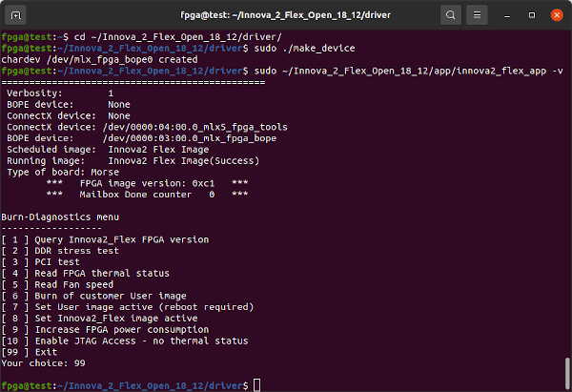Click the 'sudo ./make_device' command
Viewport: 572px width, 392px height.
click(305, 49)
